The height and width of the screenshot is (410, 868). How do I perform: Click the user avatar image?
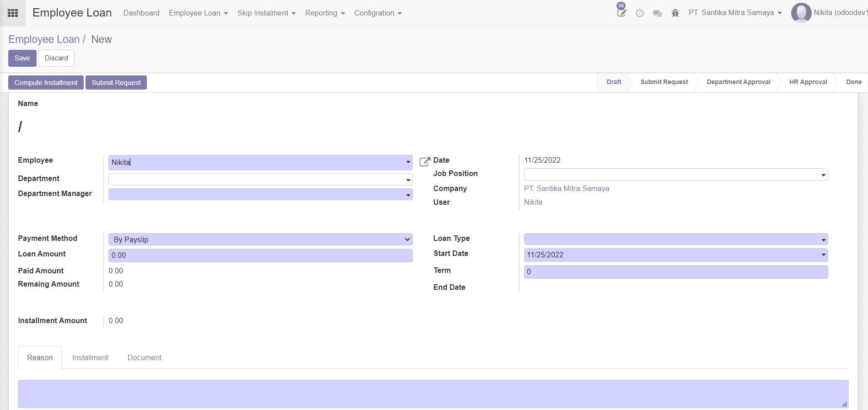tap(801, 13)
